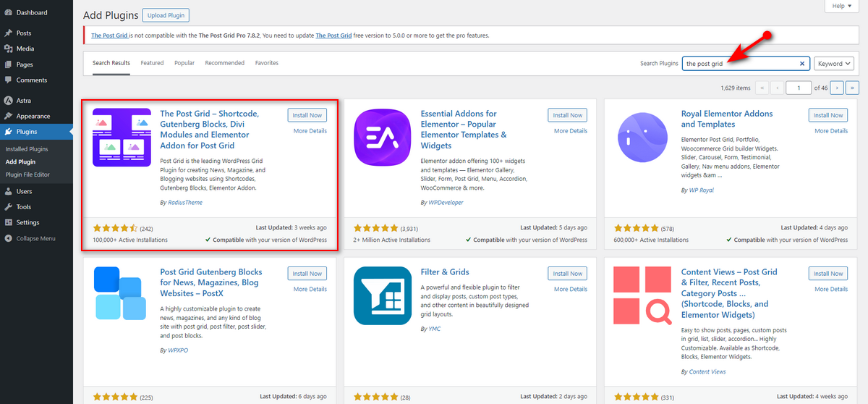Open More Details for Royal Elementor Addons
The image size is (868, 404).
point(831,131)
